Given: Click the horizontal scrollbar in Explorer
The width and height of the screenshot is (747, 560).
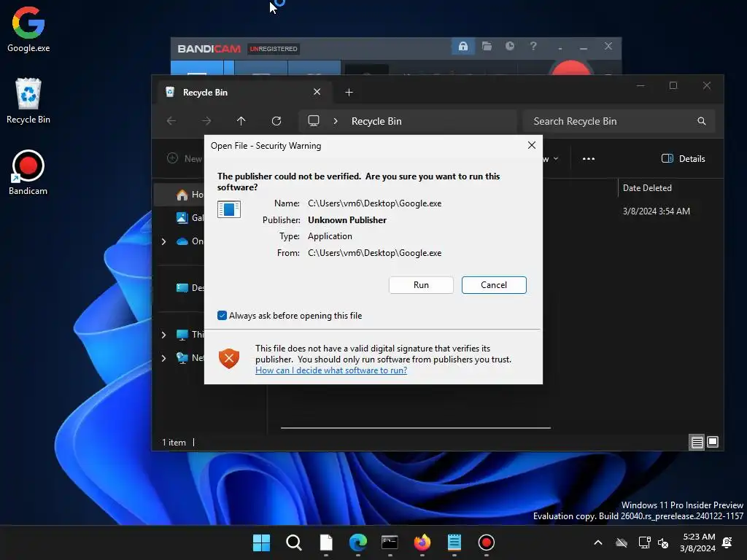Looking at the screenshot, I should pyautogui.click(x=415, y=427).
